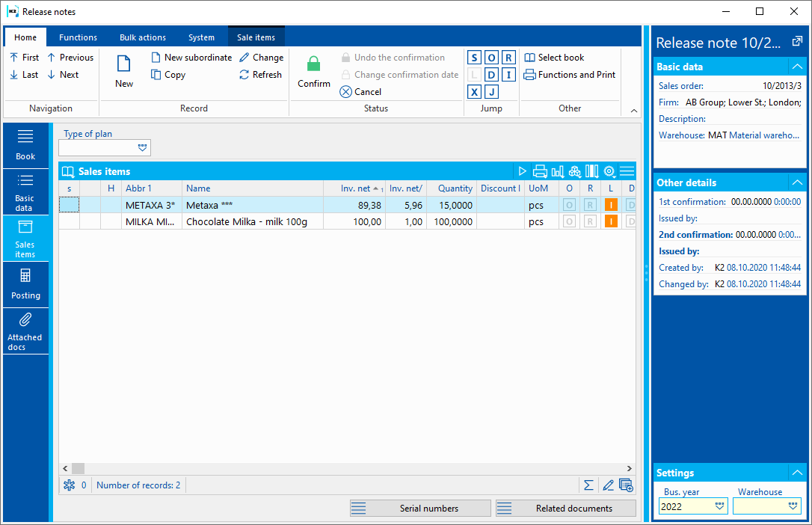Collapse the Settings section
812x525 pixels.
coord(797,472)
